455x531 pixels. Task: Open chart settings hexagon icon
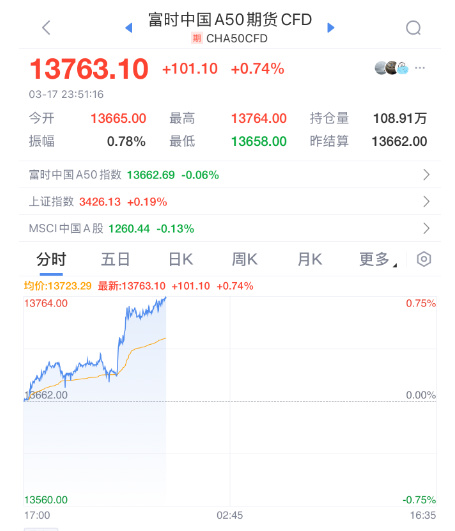pyautogui.click(x=424, y=259)
